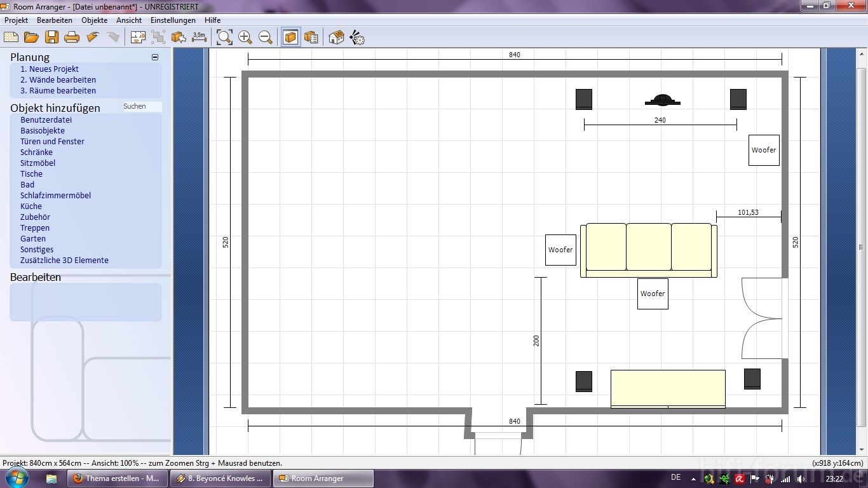Click the greyed-out group objects icon
Viewport: 868px width, 488px height.
158,37
